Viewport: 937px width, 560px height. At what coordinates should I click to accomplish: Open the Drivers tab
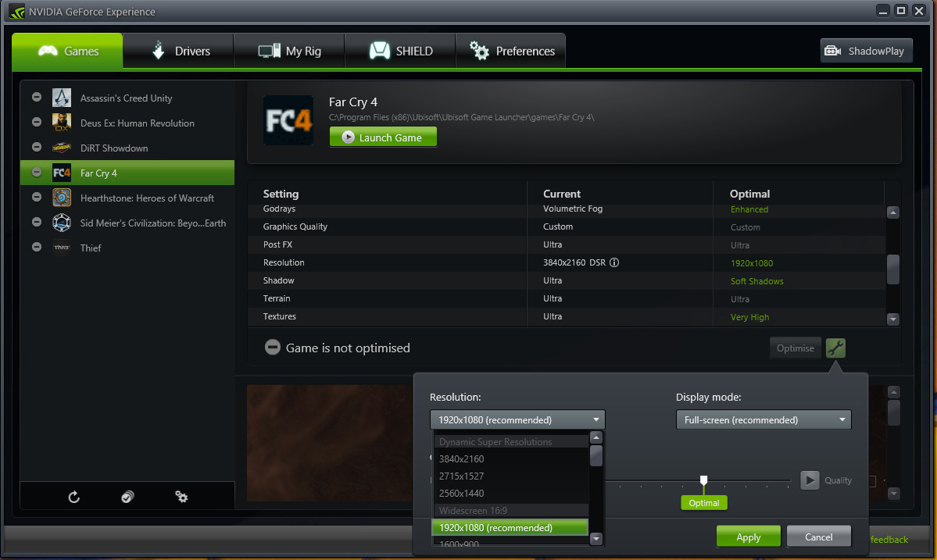pyautogui.click(x=179, y=52)
